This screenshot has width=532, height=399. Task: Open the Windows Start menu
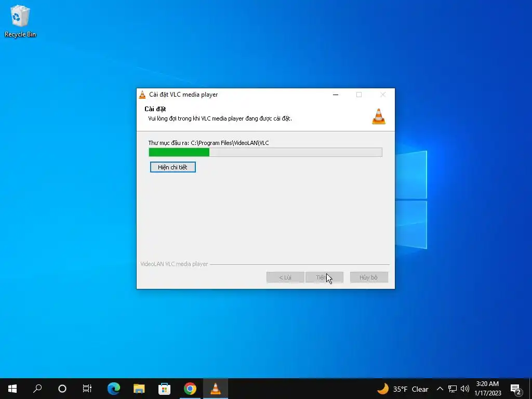click(12, 389)
